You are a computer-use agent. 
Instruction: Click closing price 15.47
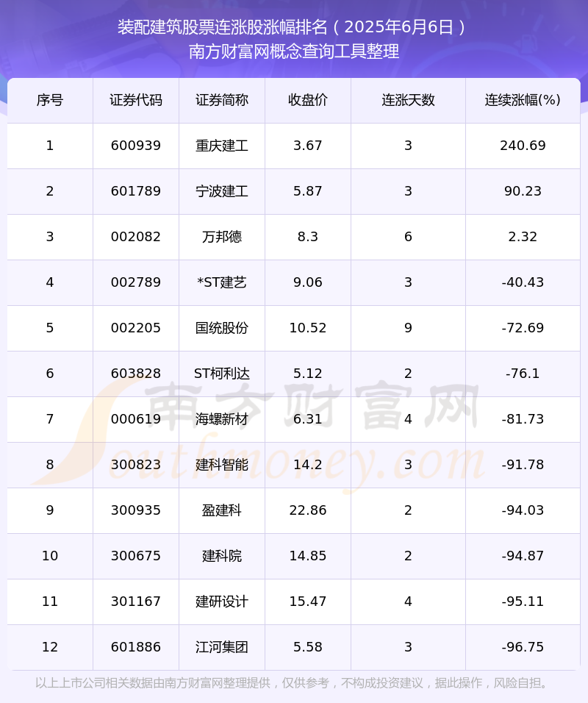tap(308, 602)
